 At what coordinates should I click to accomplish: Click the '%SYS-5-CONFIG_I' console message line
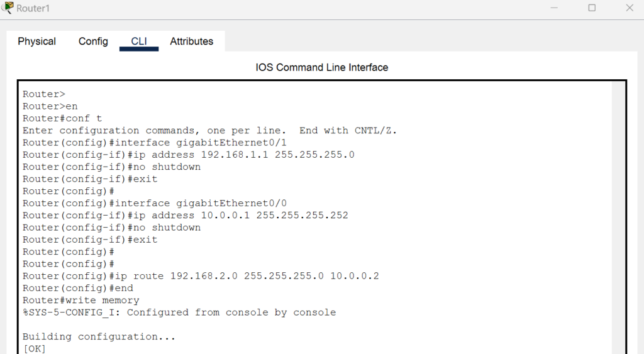179,313
